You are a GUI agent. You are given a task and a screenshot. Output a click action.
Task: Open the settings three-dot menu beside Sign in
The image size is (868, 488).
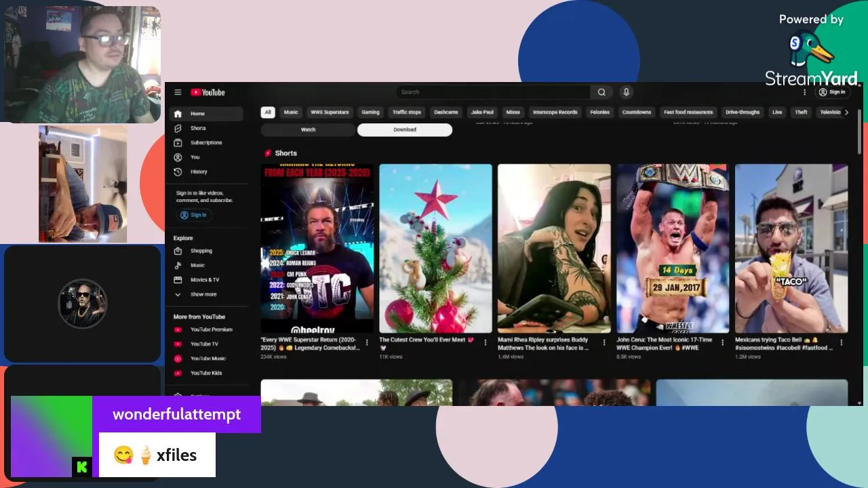805,92
